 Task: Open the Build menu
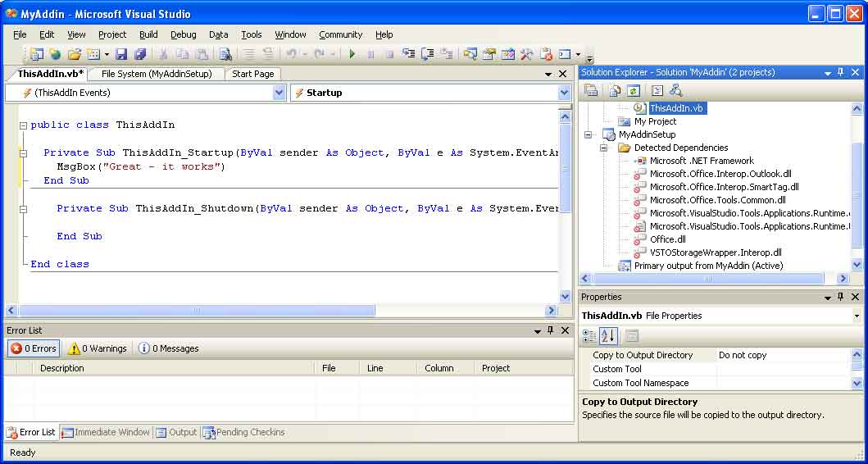(x=148, y=34)
